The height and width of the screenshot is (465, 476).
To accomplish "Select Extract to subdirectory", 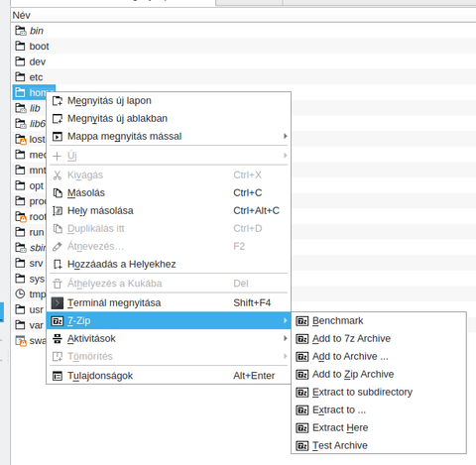I will (x=379, y=393).
